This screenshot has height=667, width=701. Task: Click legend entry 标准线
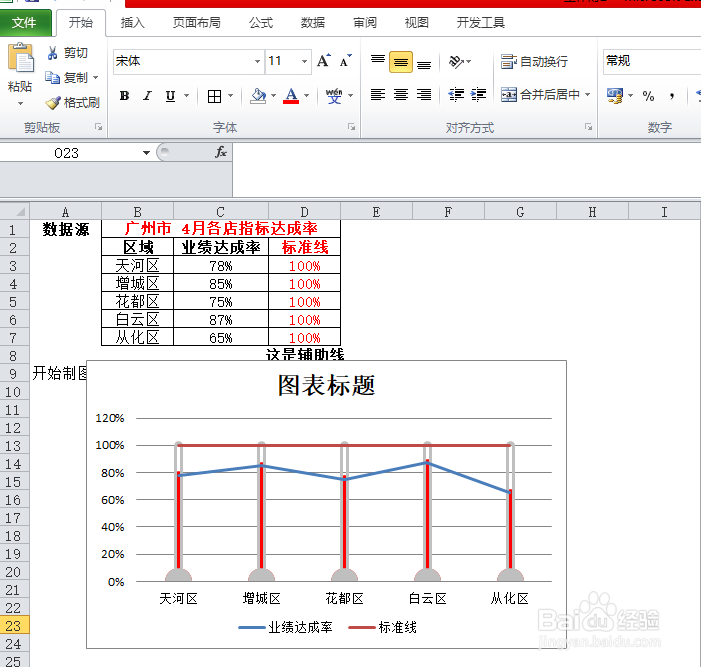click(x=383, y=627)
